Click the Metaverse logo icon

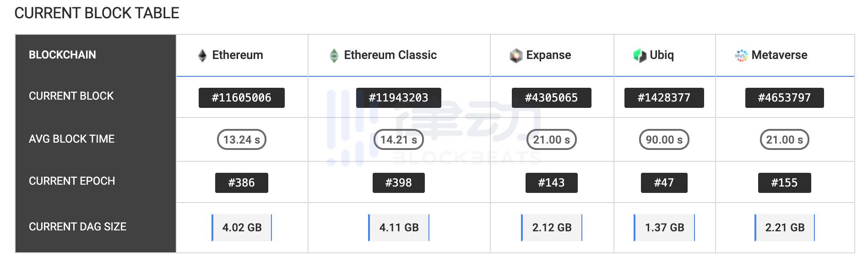click(x=741, y=56)
